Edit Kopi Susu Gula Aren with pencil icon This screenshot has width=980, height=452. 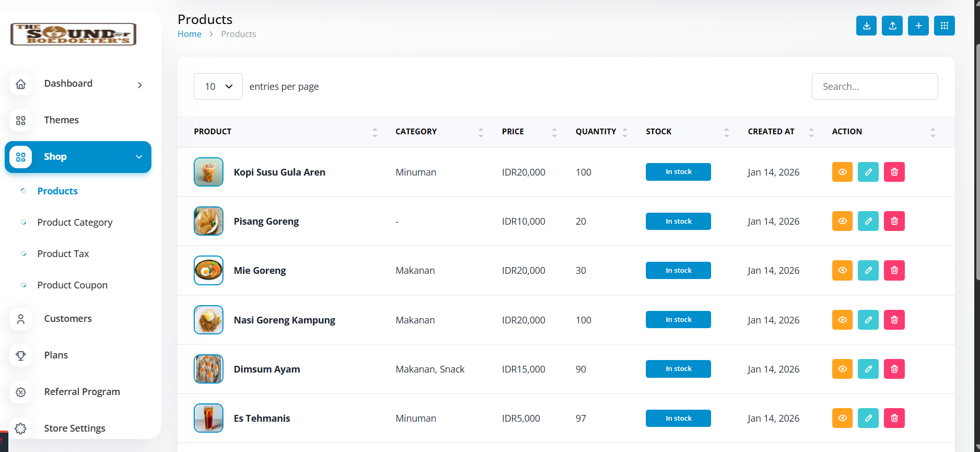[x=868, y=172]
